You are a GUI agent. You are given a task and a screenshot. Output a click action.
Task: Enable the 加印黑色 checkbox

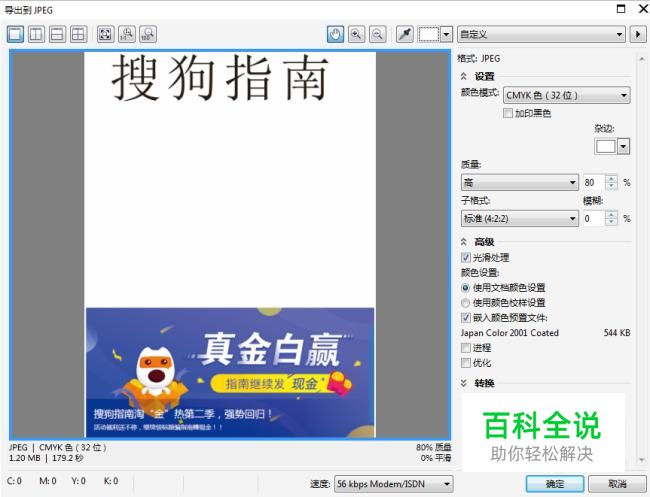pyautogui.click(x=508, y=113)
